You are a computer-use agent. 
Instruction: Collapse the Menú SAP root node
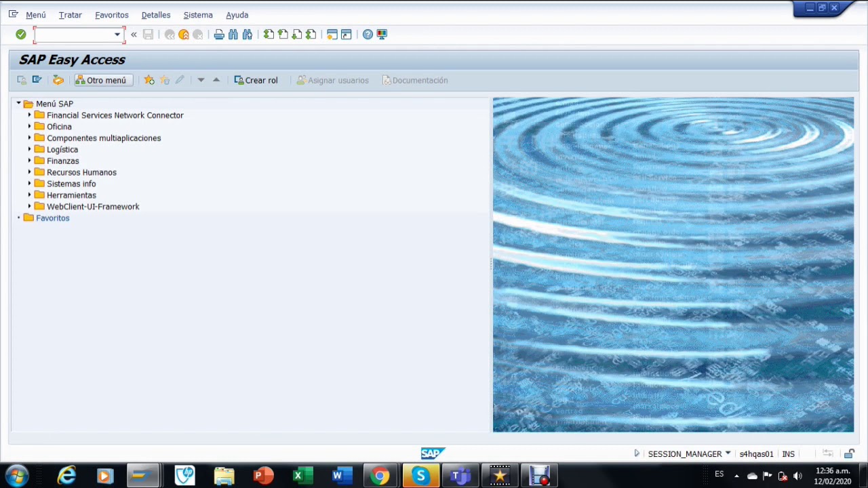(19, 104)
